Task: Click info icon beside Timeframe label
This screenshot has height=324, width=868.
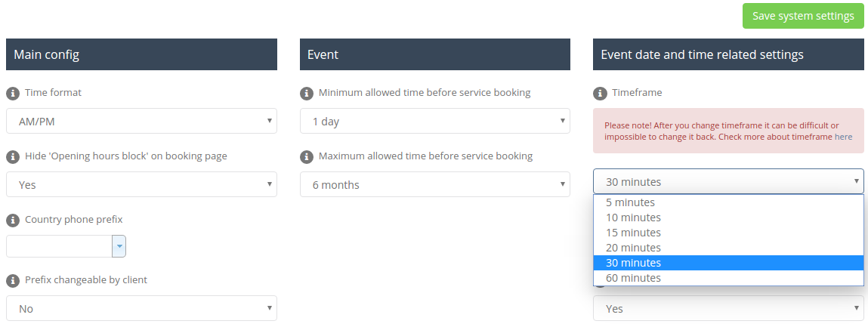Action: pos(600,94)
